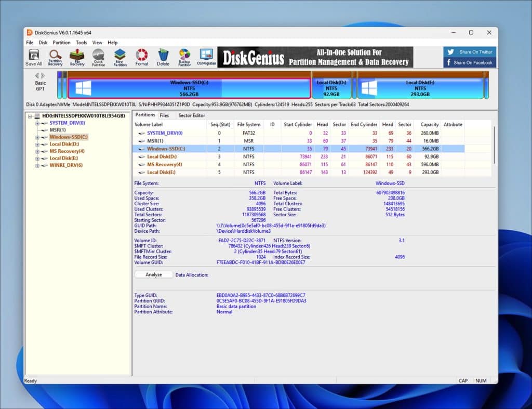
Task: Click the Windows logo on the E: partition bar
Action: pos(369,88)
